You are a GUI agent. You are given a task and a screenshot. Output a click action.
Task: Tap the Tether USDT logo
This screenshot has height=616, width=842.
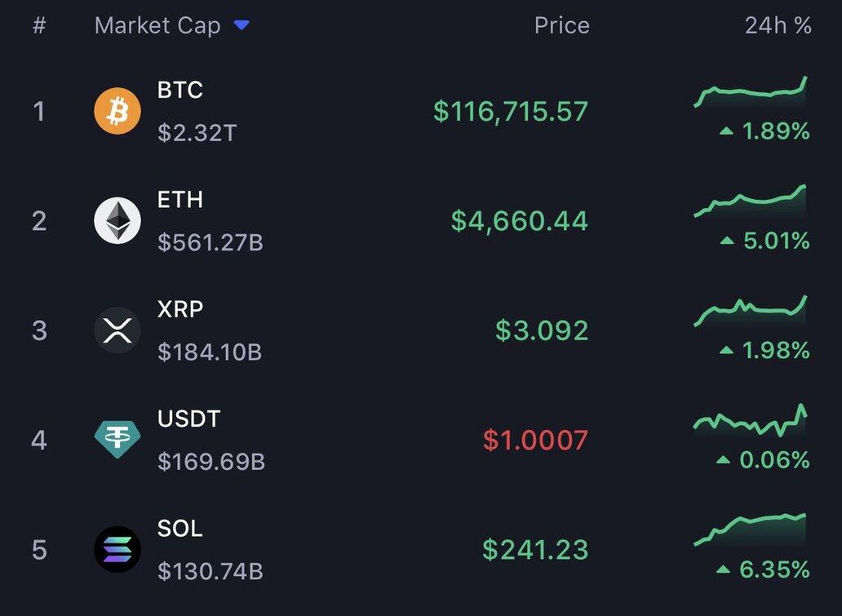tap(117, 439)
